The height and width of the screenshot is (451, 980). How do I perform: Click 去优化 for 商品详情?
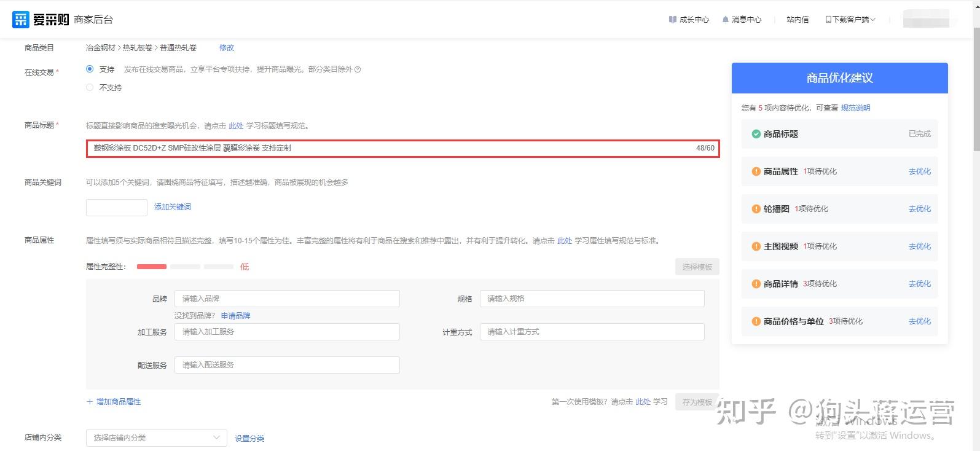(x=920, y=284)
